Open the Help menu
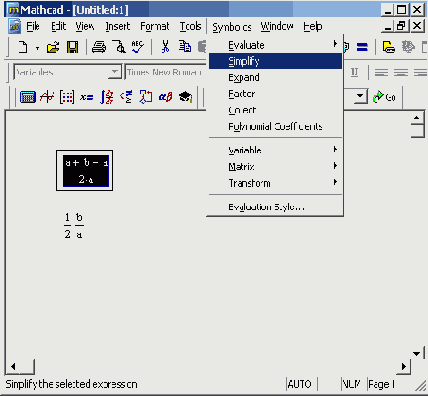The image size is (428, 396). point(312,26)
